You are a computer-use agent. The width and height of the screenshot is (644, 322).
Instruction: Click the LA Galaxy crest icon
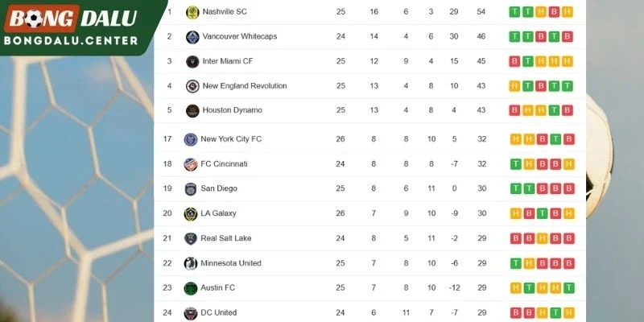point(191,214)
